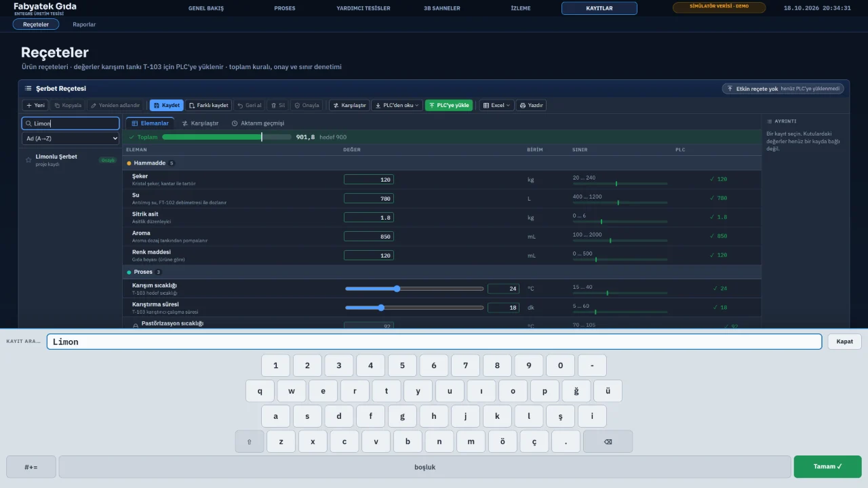Switch to the Elemanlar tab

pyautogui.click(x=150, y=123)
